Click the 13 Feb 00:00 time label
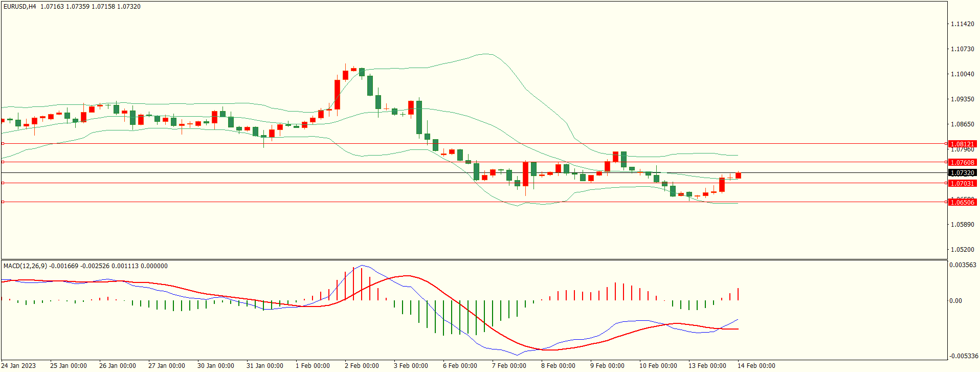Viewport: 980px width, 372px height. (x=707, y=365)
